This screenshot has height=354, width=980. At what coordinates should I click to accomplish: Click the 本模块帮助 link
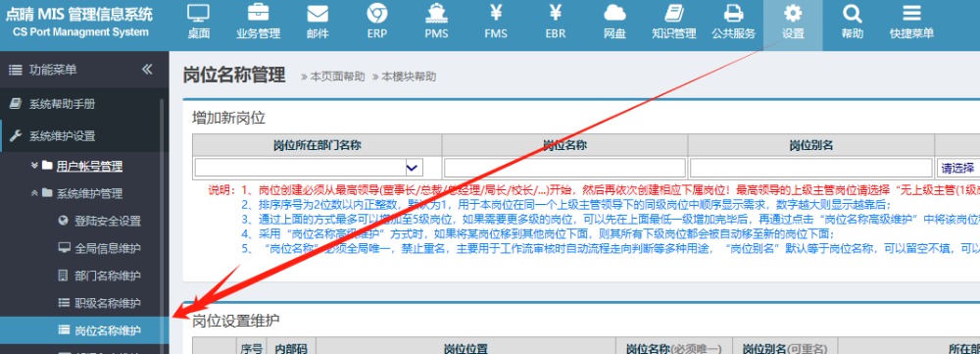405,76
